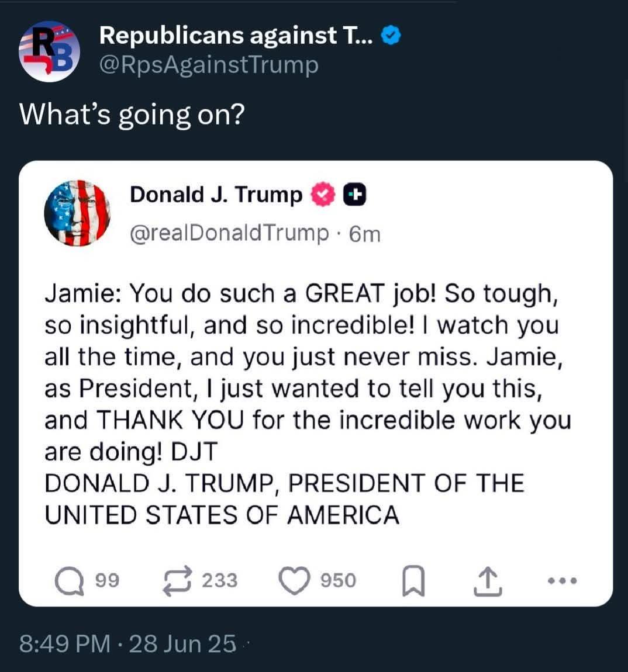The image size is (628, 672).
Task: Click the 8:49 PM timestamp
Action: coord(65,644)
